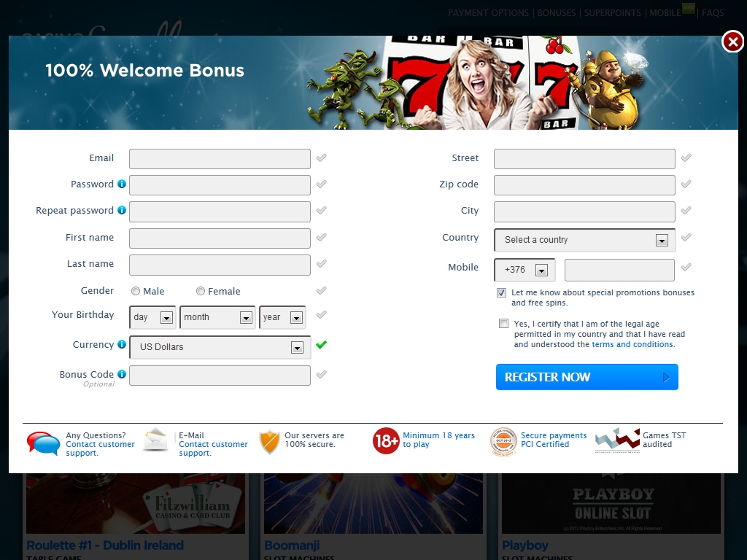Open the terms and conditions link
The width and height of the screenshot is (747, 560).
tap(632, 345)
